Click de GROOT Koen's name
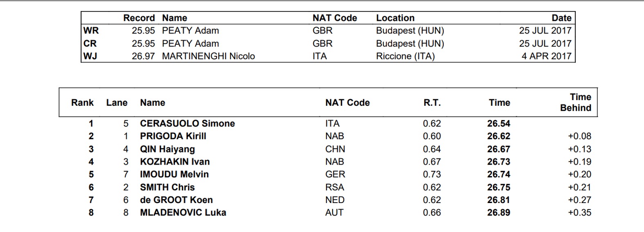This screenshot has height=232, width=644. [176, 200]
